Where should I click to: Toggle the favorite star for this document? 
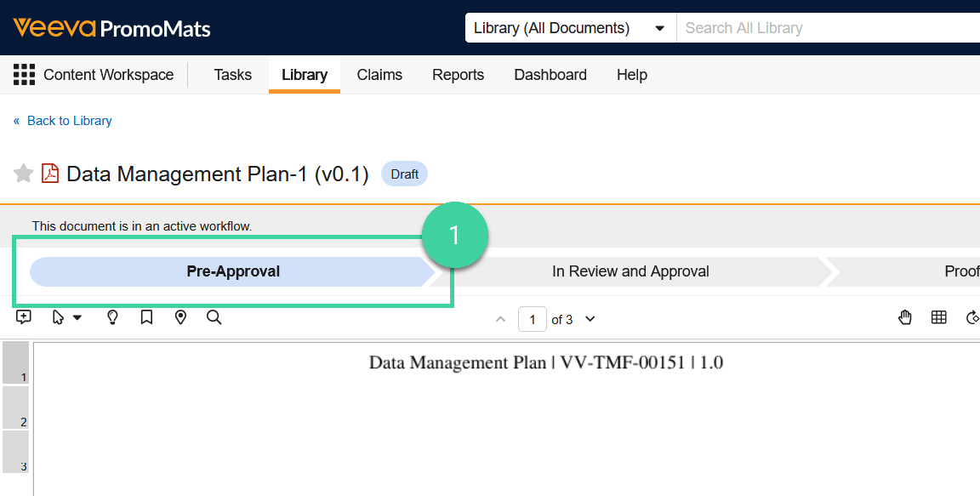pyautogui.click(x=23, y=173)
